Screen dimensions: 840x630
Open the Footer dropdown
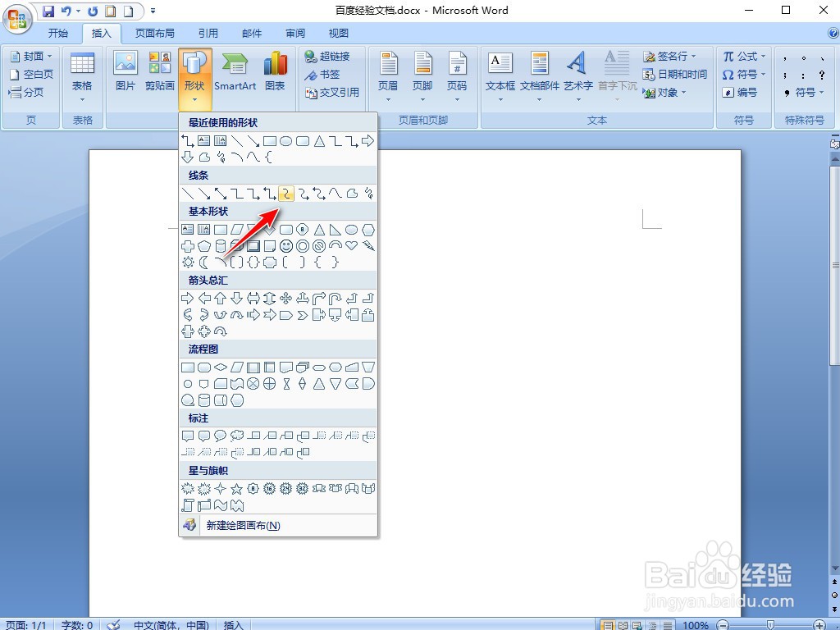click(422, 78)
